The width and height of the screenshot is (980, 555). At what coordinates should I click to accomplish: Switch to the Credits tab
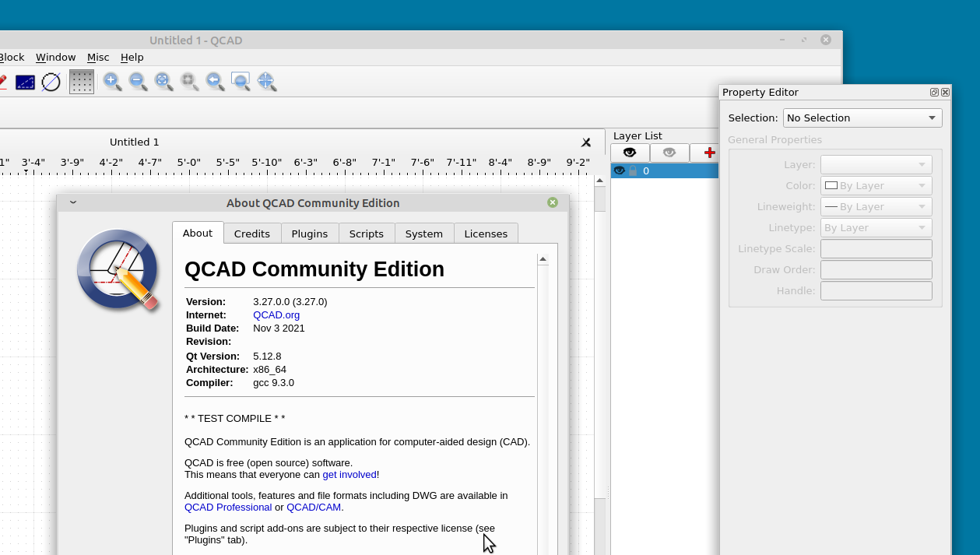point(252,234)
